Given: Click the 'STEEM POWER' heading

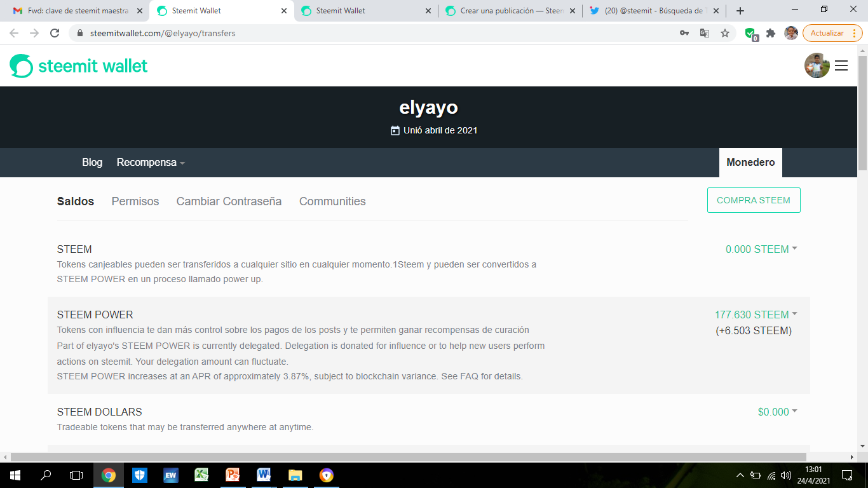Looking at the screenshot, I should coord(95,315).
